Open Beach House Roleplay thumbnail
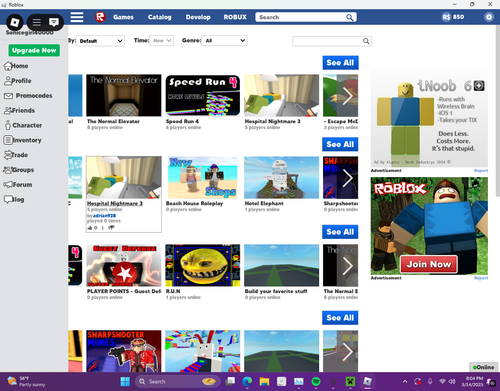 tap(203, 178)
